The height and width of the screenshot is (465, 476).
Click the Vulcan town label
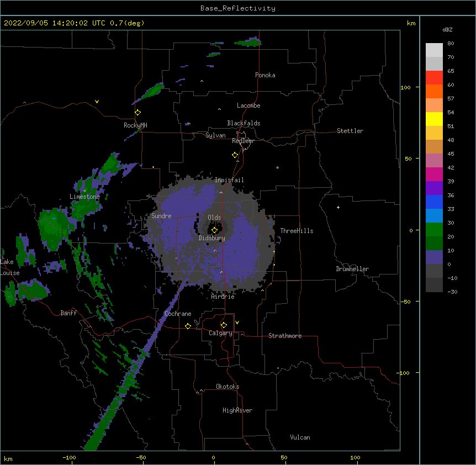pyautogui.click(x=300, y=437)
